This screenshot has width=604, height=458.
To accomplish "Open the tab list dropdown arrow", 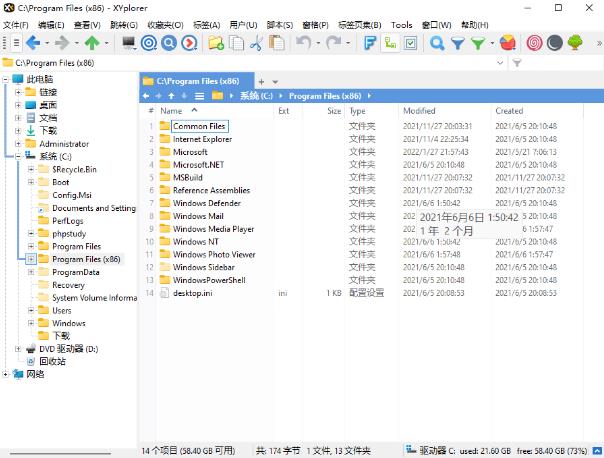I will coord(275,82).
